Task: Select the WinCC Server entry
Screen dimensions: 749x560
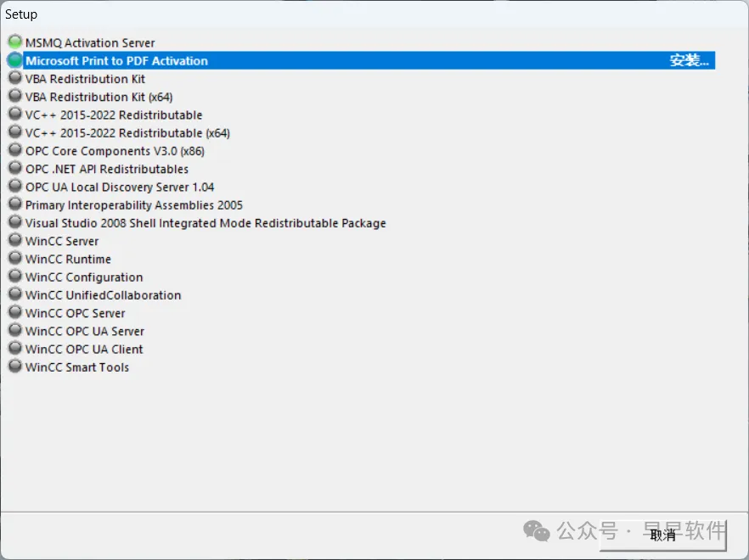Action: tap(62, 241)
